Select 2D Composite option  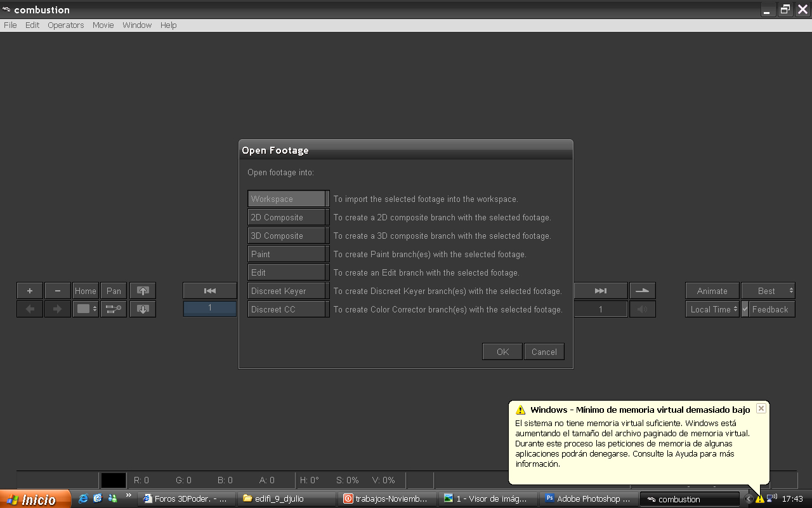tap(289, 217)
